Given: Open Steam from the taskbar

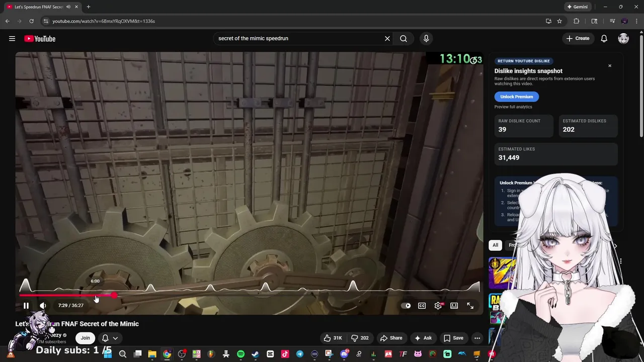Looking at the screenshot, I should click(255, 354).
